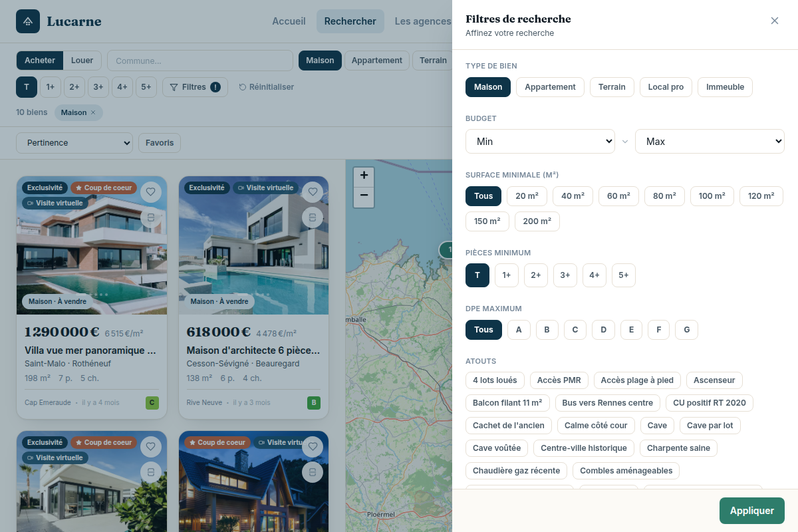
Task: Select DPE maximum D
Action: [603, 330]
